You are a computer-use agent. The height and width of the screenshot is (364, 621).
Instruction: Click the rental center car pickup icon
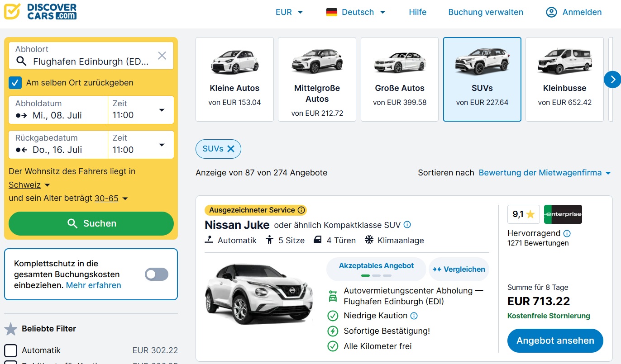coord(333,296)
